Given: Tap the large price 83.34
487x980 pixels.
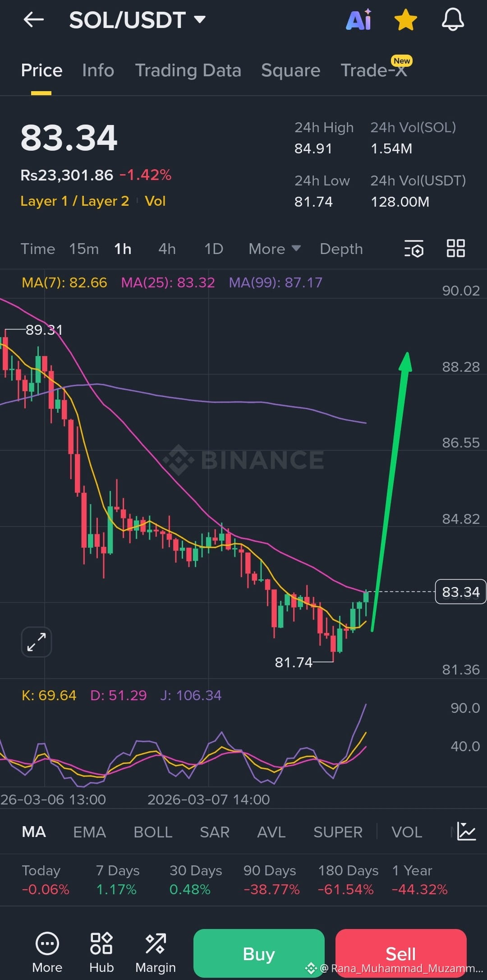Looking at the screenshot, I should 69,138.
